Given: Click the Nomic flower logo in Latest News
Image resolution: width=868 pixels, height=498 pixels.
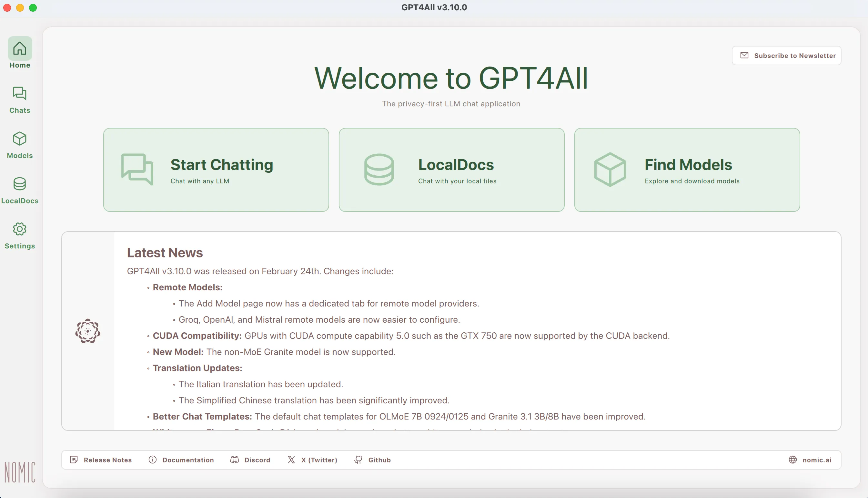Looking at the screenshot, I should [x=88, y=331].
